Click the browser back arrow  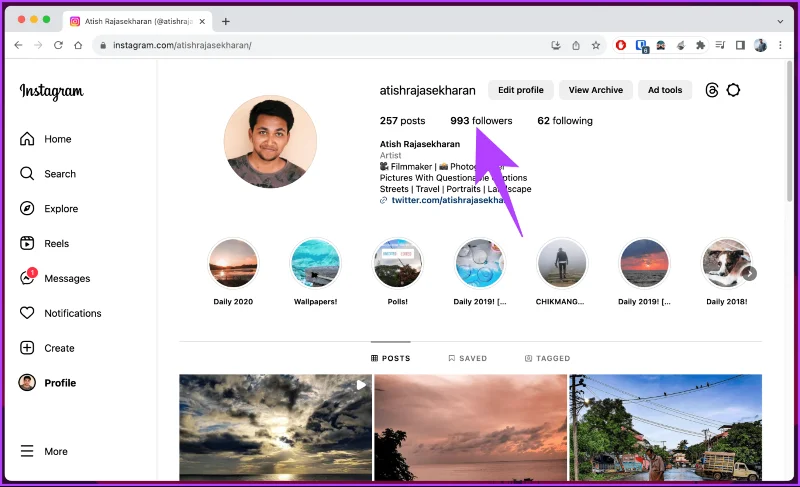(18, 45)
